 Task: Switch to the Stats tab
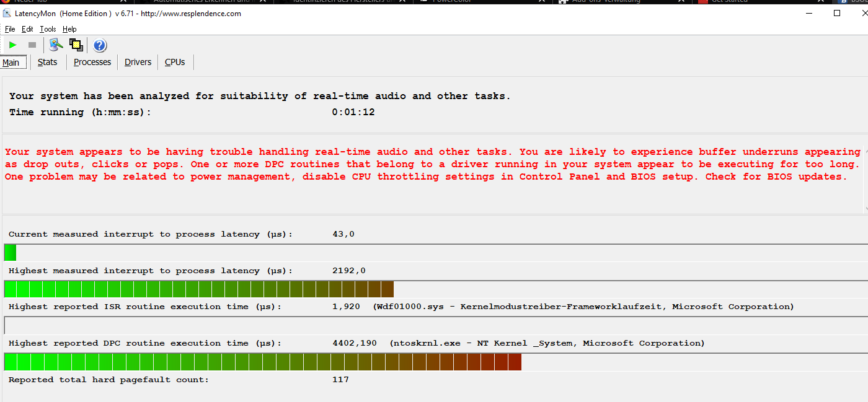point(47,62)
